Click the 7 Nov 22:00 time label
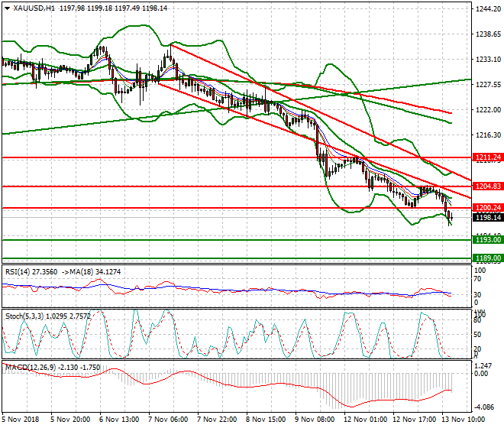 [217, 420]
